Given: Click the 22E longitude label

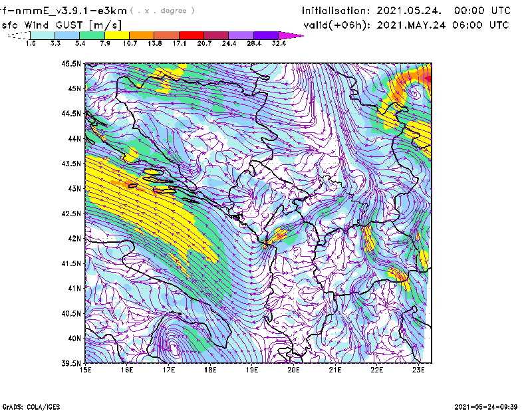Looking at the screenshot, I should click(376, 370).
